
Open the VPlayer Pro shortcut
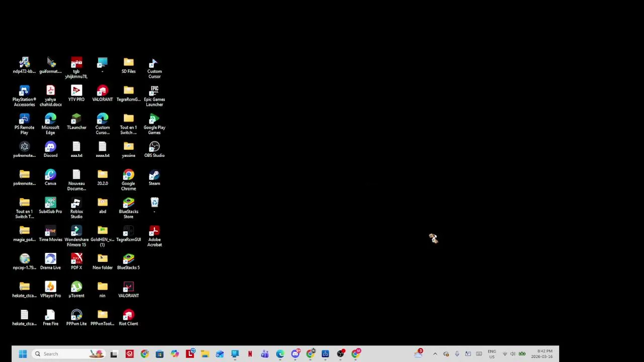[x=50, y=290]
